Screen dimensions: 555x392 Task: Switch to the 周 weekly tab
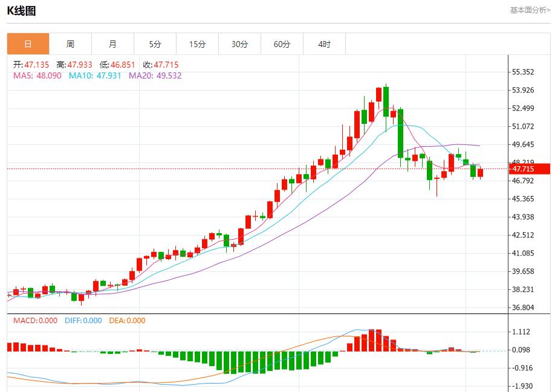click(x=70, y=43)
